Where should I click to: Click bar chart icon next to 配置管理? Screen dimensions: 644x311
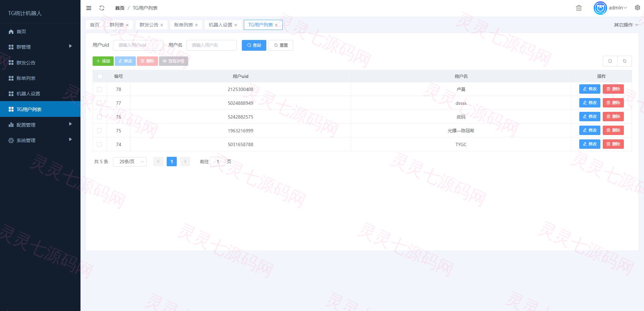coord(11,125)
